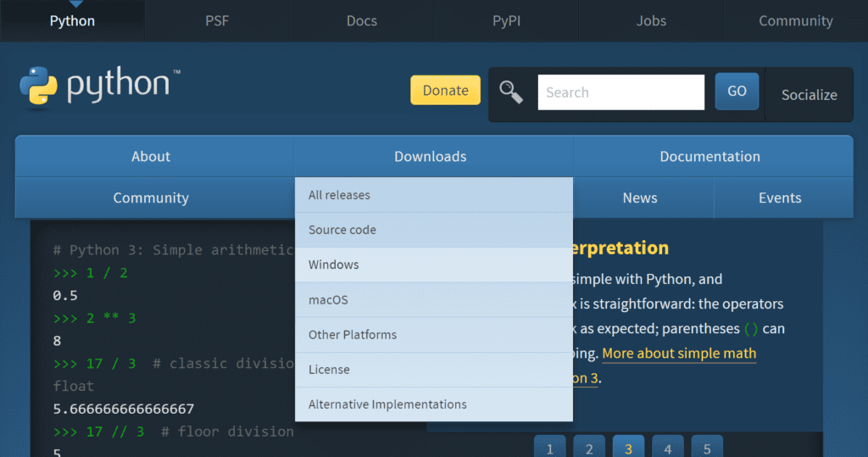Switch to the Docs tab

[361, 21]
